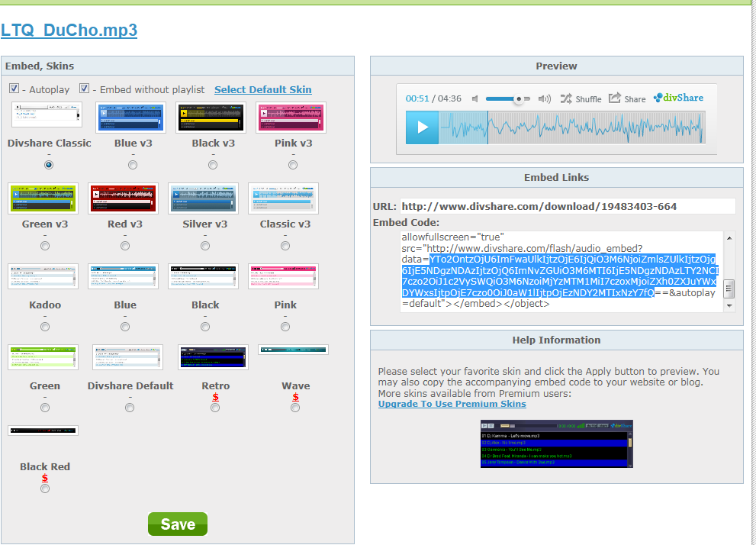
Task: Click the Retro skin premium dollar icon
Action: click(215, 397)
